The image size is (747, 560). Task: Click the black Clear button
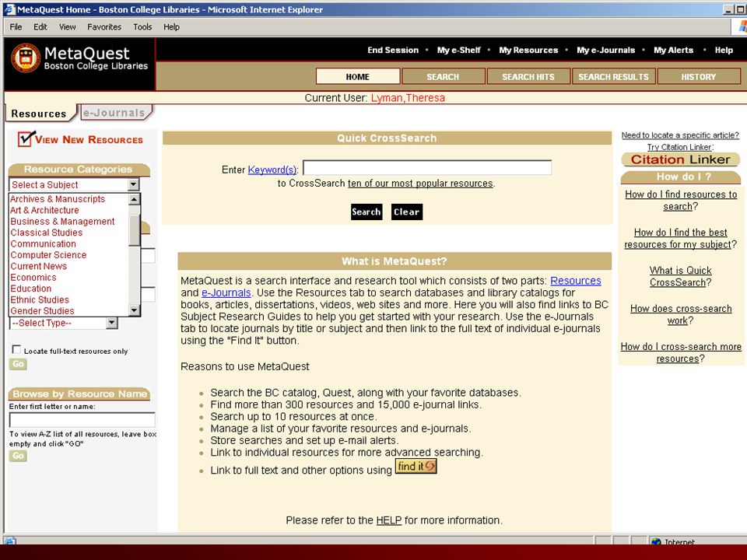[x=406, y=212]
